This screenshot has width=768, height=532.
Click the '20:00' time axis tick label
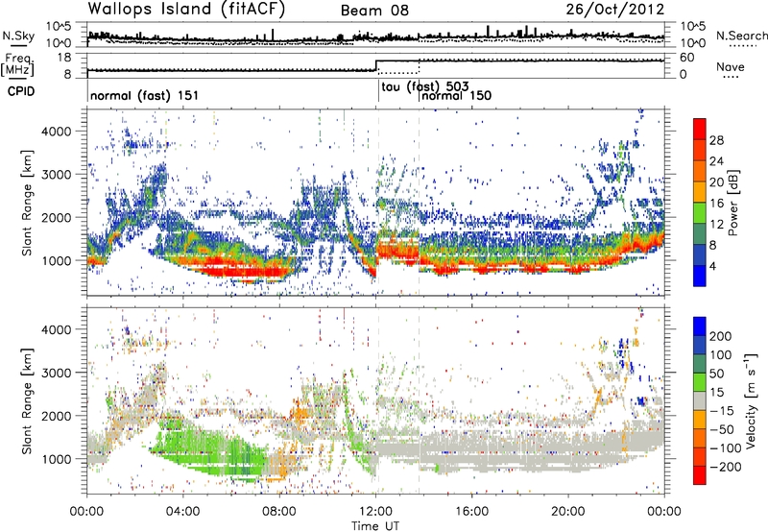coord(568,512)
